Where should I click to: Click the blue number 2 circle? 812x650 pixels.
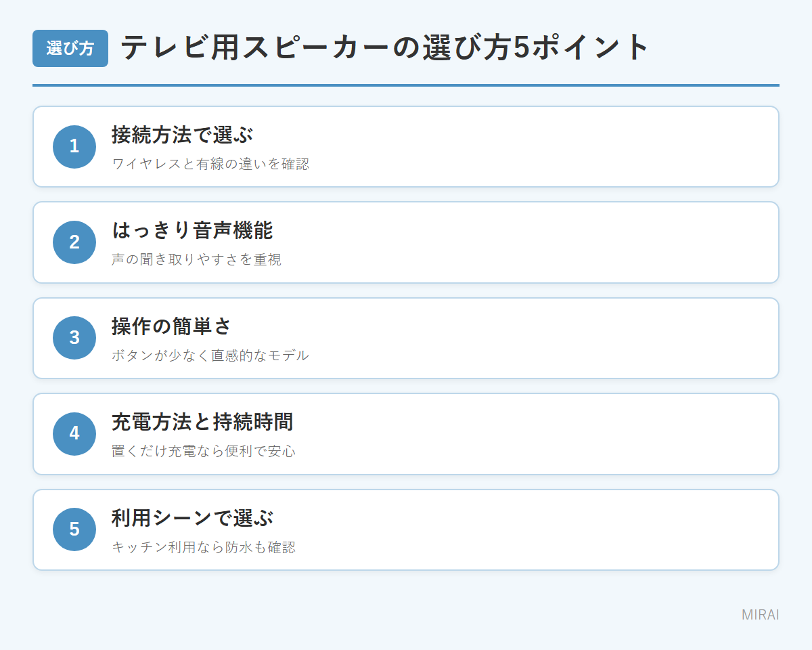pyautogui.click(x=74, y=242)
